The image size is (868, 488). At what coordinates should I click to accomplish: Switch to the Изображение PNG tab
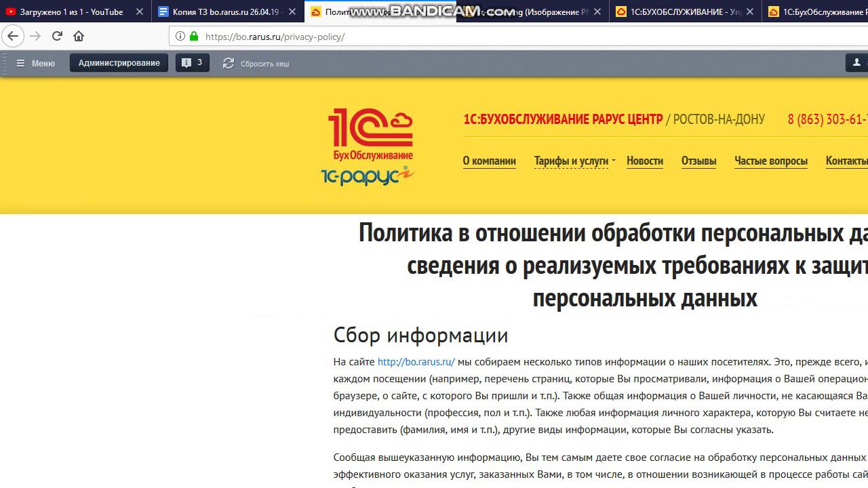coord(532,12)
